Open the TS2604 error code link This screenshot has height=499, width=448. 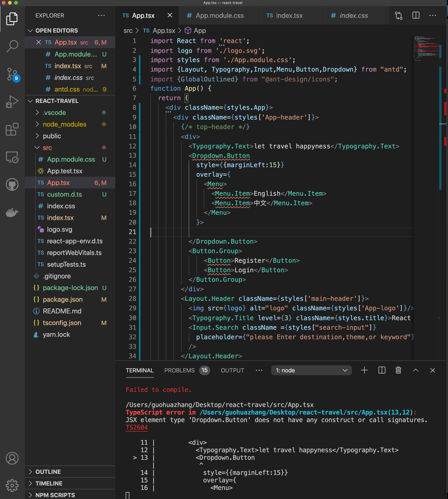coord(137,427)
